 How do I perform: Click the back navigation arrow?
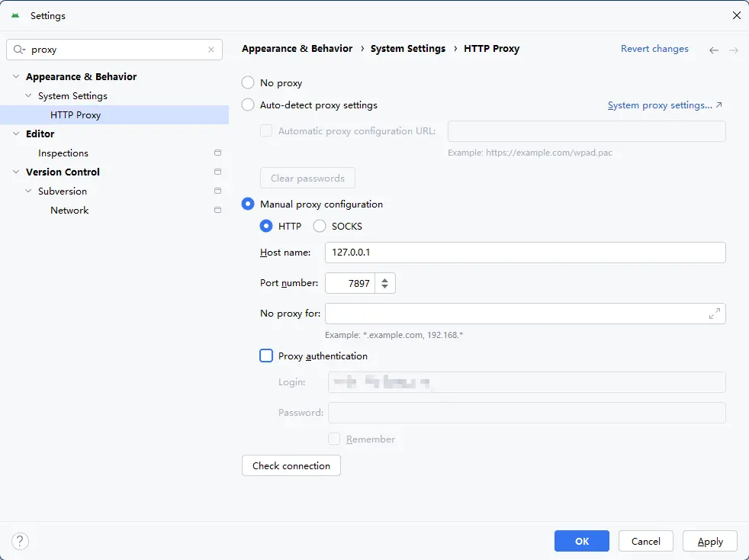coord(714,50)
